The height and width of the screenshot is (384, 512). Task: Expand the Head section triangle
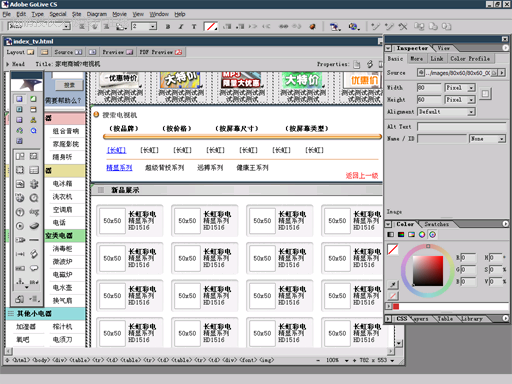pos(8,64)
